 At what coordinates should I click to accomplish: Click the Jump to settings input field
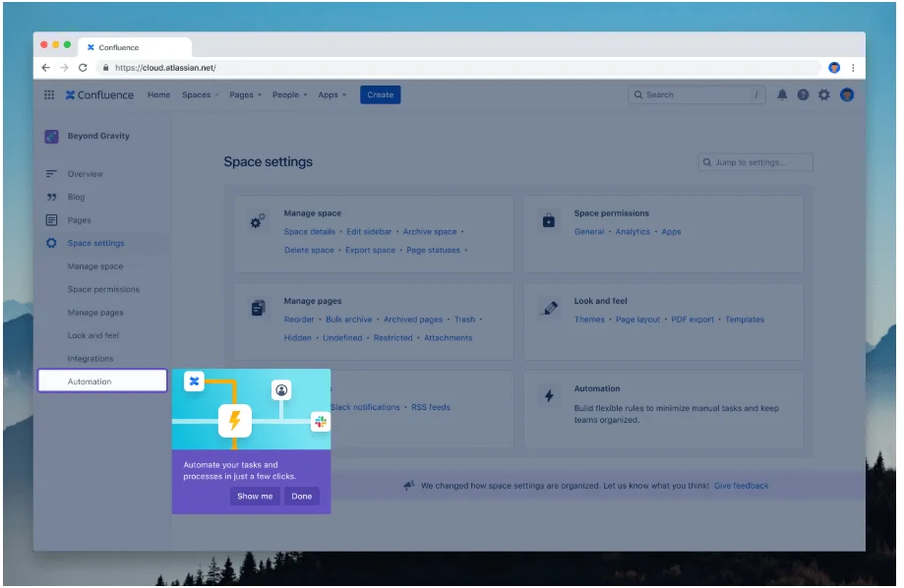tap(755, 161)
